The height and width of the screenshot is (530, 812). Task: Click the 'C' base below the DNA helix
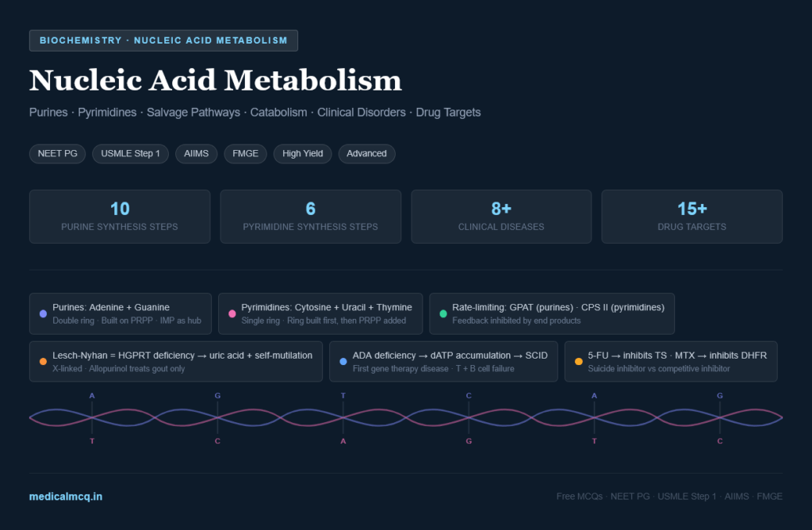click(x=217, y=441)
